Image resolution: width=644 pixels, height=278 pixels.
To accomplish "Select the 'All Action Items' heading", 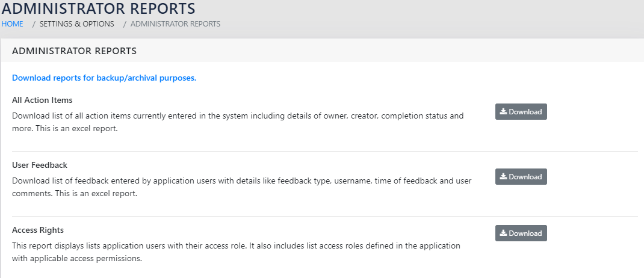I will 42,100.
